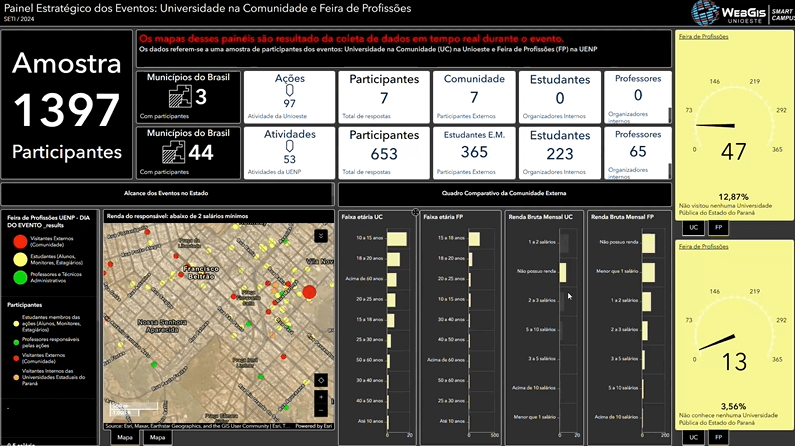Click the 12,87% percentage value
Viewport: 795px width, 446px height.
coord(733,197)
